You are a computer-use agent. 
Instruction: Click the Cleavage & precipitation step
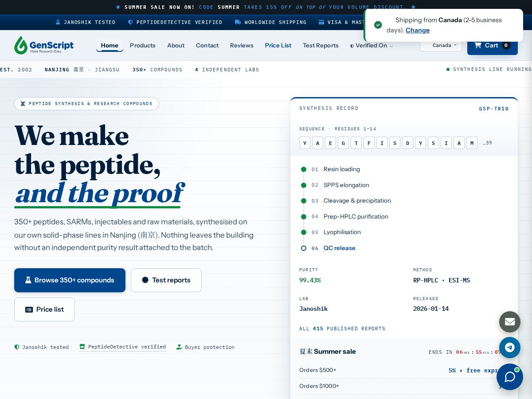pyautogui.click(x=357, y=201)
